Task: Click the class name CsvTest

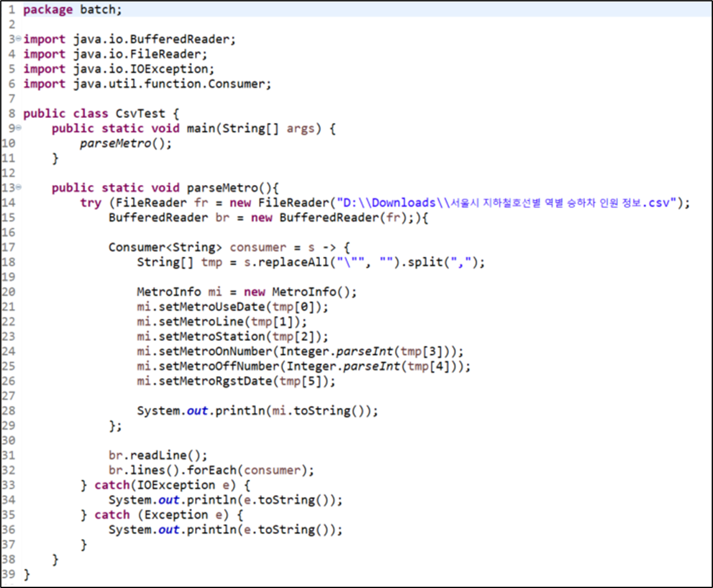Action: click(x=140, y=114)
